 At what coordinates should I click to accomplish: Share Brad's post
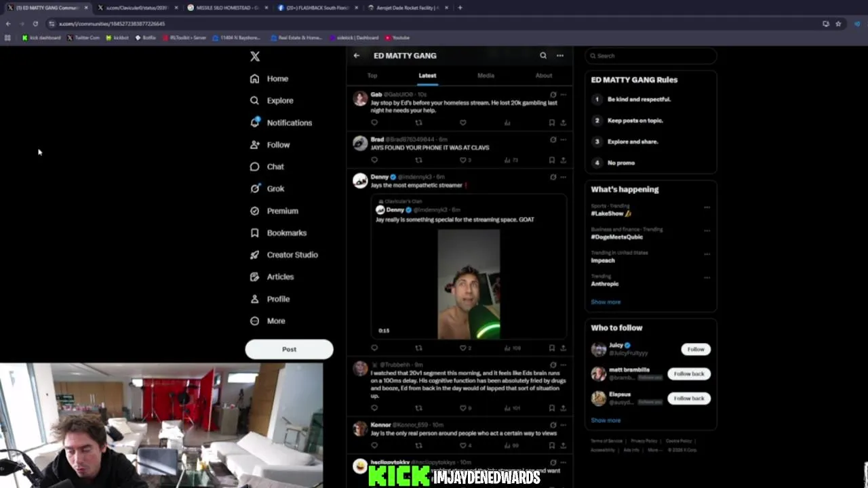563,160
